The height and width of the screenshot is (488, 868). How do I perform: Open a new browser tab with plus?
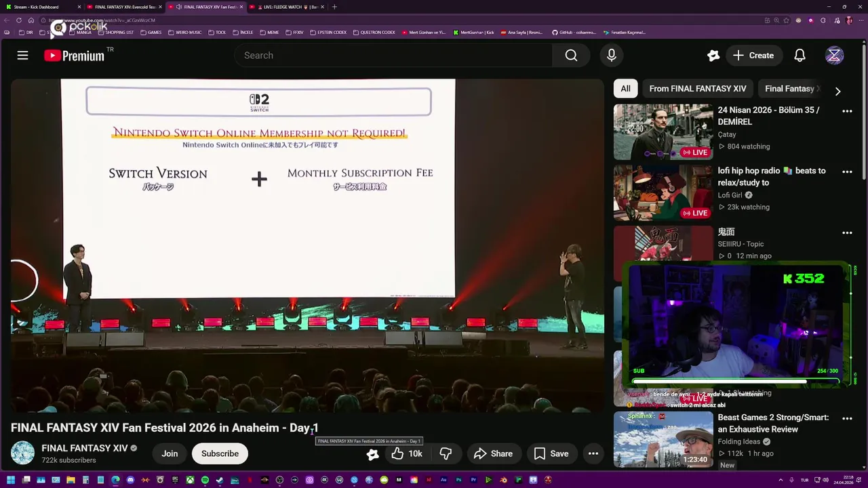coord(334,7)
